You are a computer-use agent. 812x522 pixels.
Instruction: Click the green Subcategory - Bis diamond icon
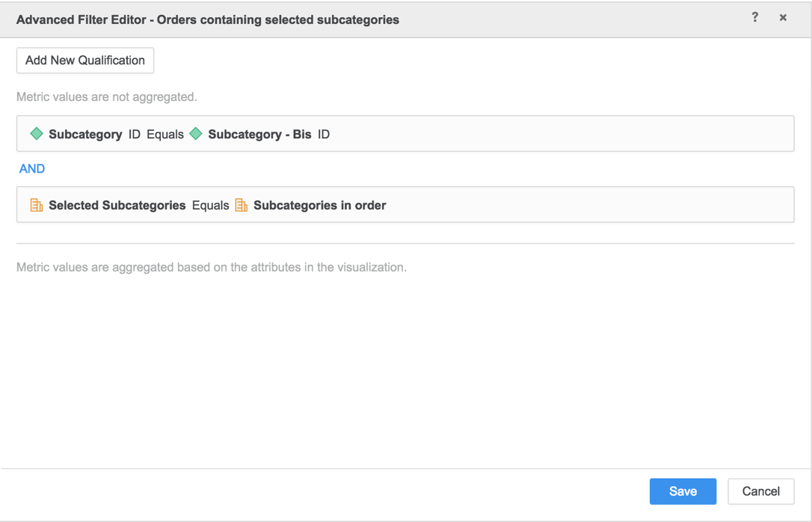tap(196, 134)
